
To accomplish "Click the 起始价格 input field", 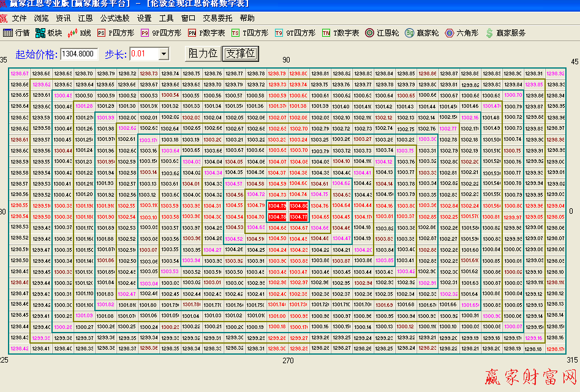I will (x=79, y=55).
